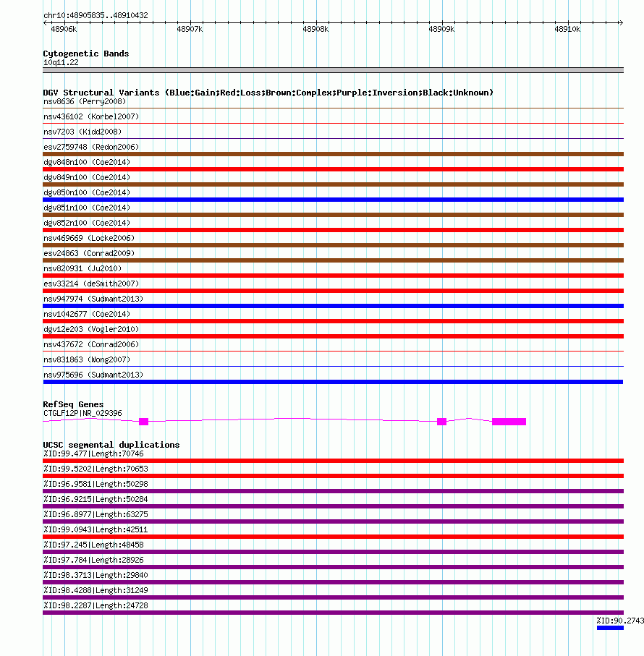Select nsv1042677 (Coe2014) label
The height and width of the screenshot is (656, 644).
[x=87, y=314]
